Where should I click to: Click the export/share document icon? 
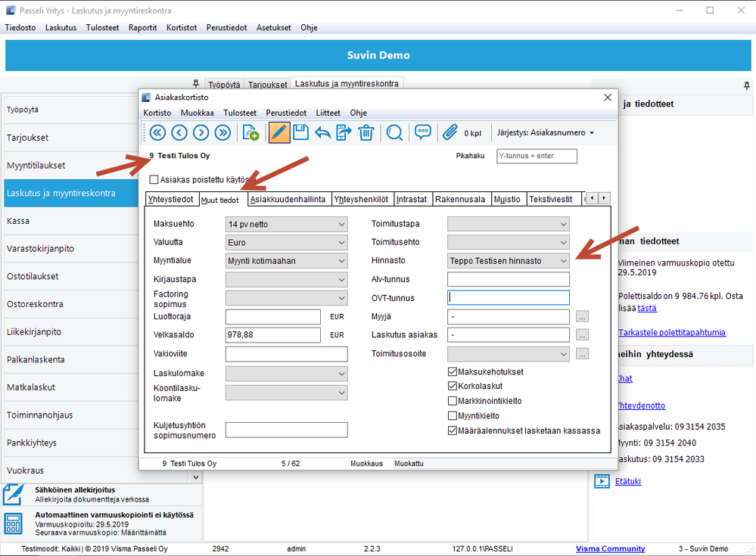pyautogui.click(x=344, y=132)
